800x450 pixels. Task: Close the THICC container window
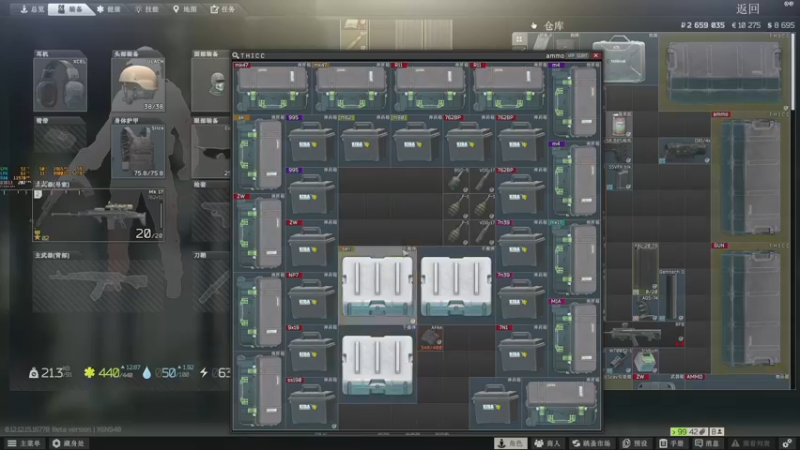(x=595, y=56)
